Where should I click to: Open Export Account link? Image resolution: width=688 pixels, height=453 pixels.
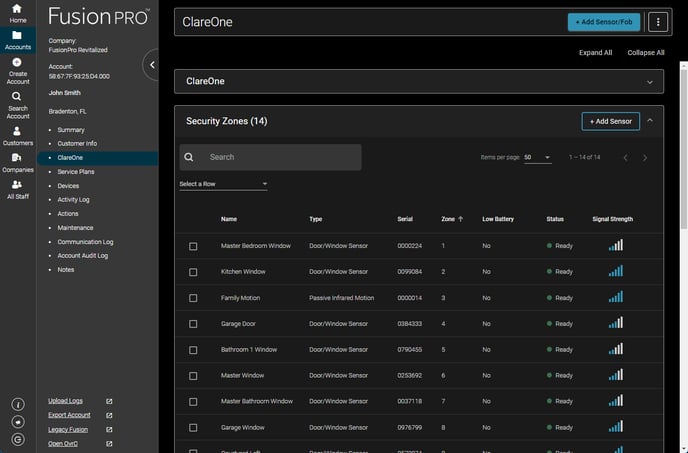(69, 415)
